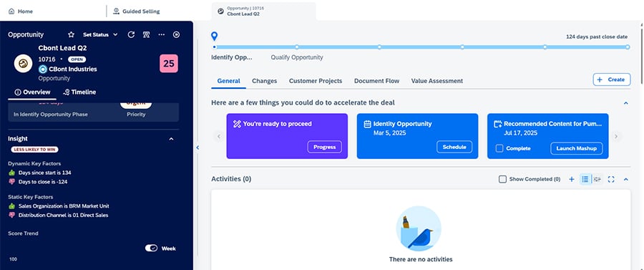This screenshot has height=270, width=644.
Task: Open the Changes tab
Action: pyautogui.click(x=265, y=81)
